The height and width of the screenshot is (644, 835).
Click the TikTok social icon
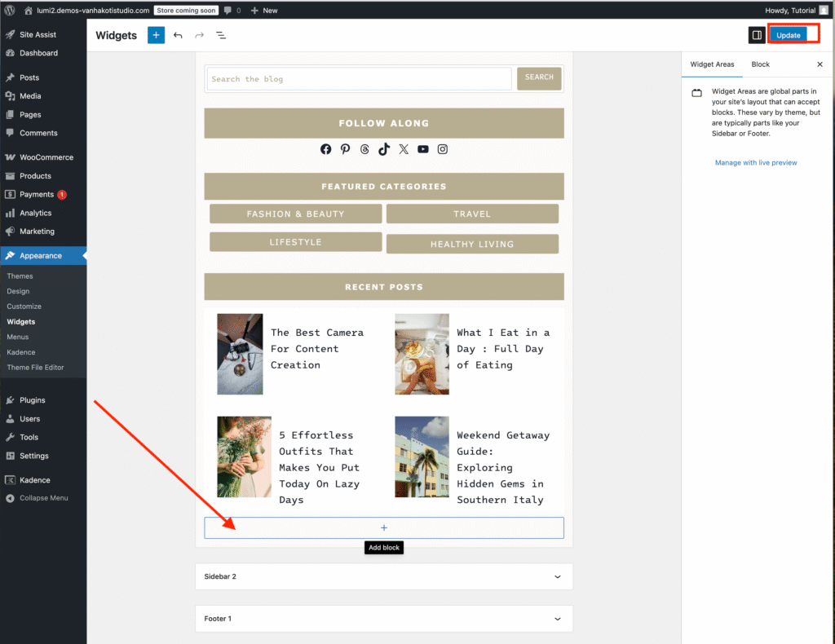click(384, 149)
